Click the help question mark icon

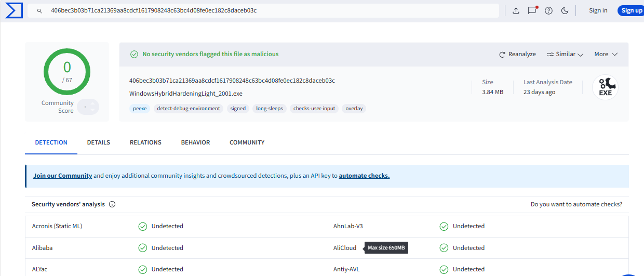click(548, 10)
